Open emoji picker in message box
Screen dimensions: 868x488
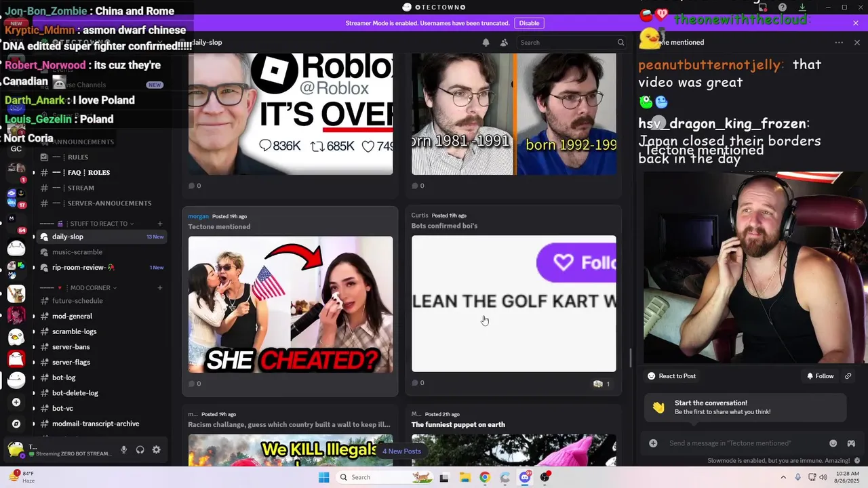click(x=833, y=443)
